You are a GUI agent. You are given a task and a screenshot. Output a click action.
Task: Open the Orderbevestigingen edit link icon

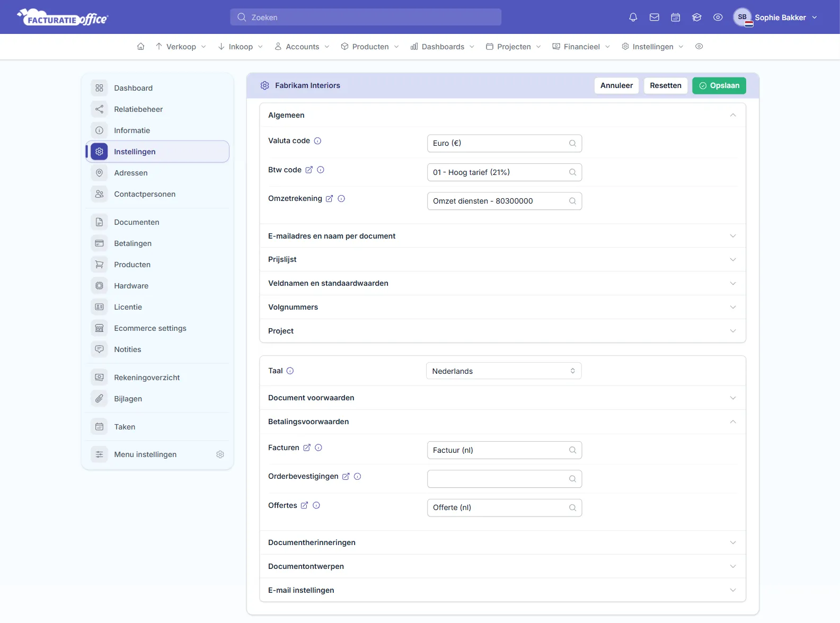pyautogui.click(x=346, y=476)
